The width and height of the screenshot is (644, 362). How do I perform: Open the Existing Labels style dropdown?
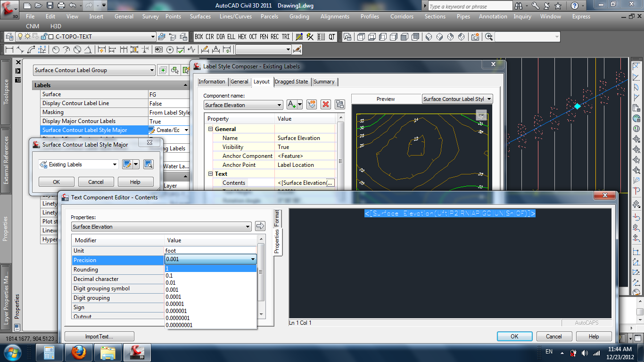pyautogui.click(x=115, y=165)
